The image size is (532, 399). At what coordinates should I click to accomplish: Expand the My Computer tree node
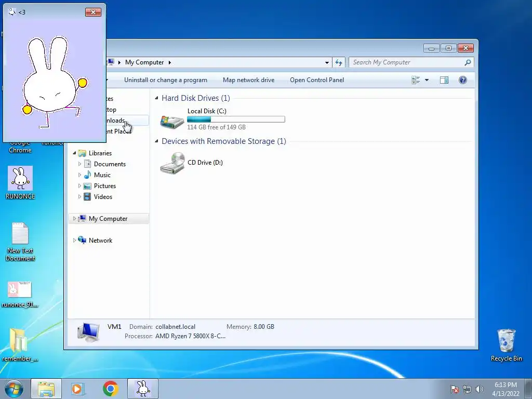pos(74,219)
